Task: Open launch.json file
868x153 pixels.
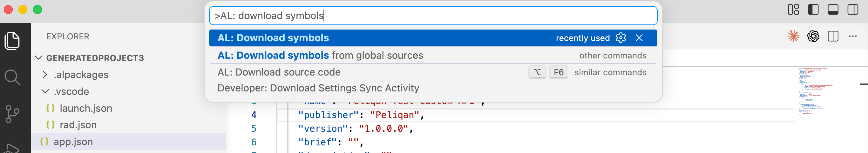Action: [86, 108]
